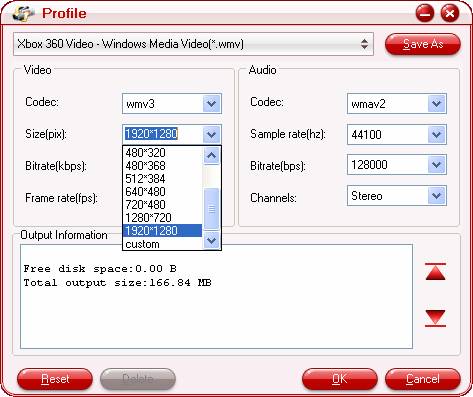Select 480*320 from the size list
This screenshot has width=473, height=397.
162,153
